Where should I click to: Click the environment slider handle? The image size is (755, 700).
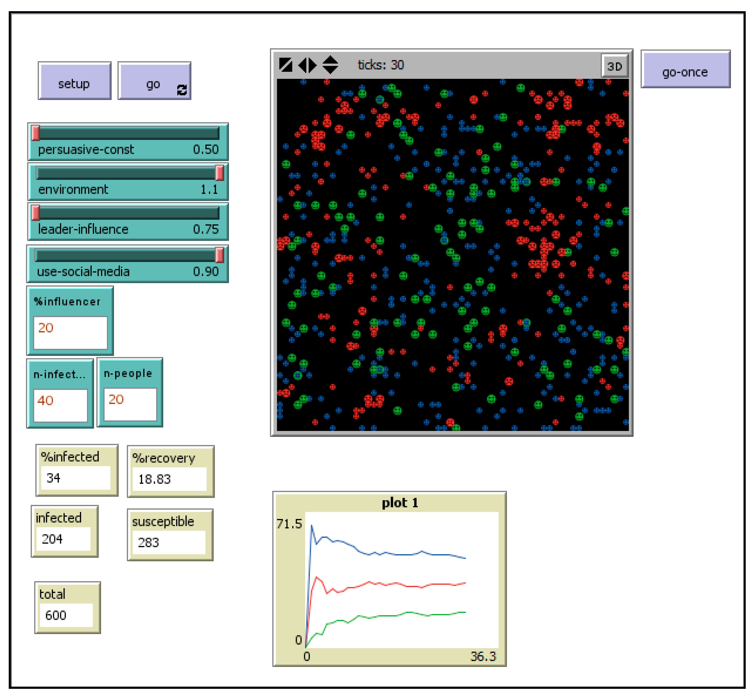tap(219, 173)
